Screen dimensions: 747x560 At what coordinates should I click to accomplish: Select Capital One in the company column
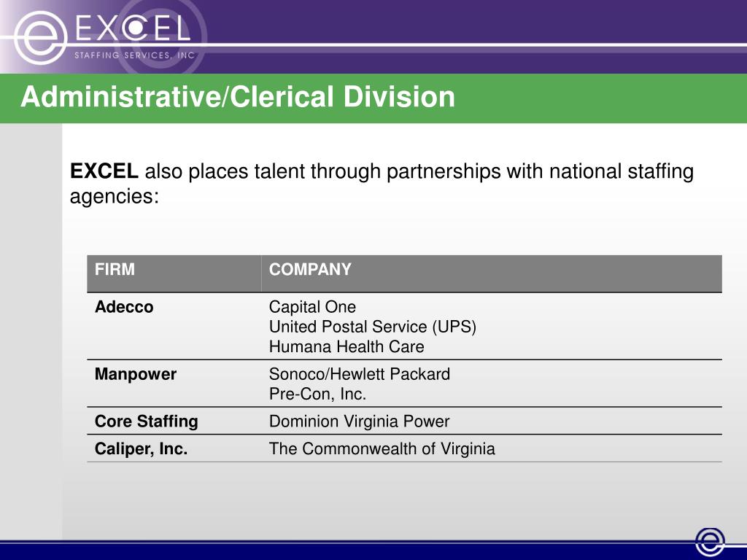(x=312, y=307)
